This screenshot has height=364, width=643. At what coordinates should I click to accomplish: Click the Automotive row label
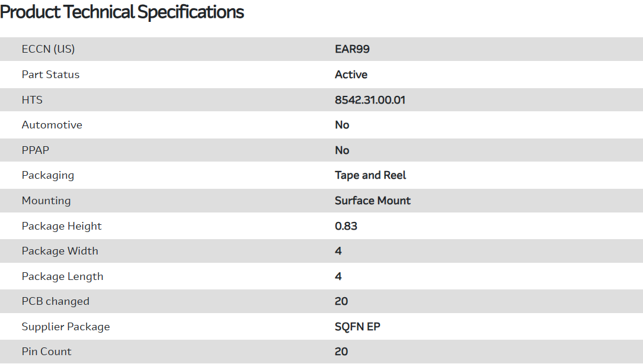[x=52, y=125]
